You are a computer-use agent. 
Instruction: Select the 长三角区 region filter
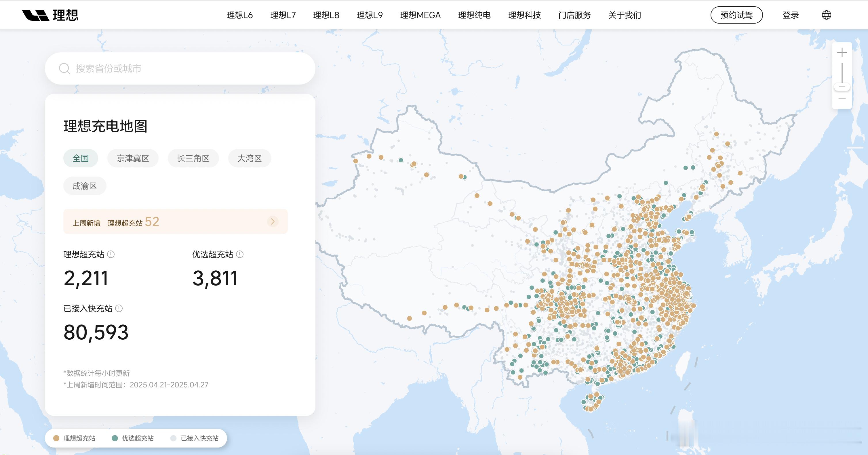193,158
